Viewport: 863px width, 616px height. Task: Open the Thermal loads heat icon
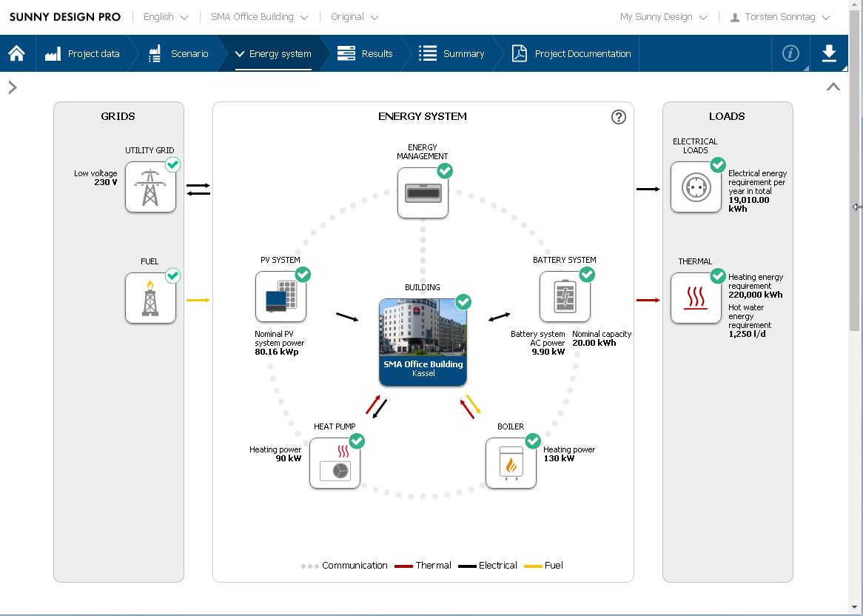click(696, 298)
